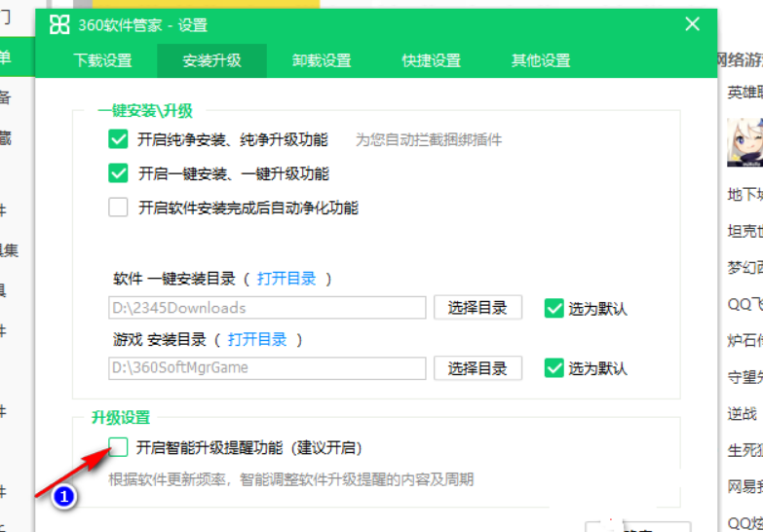The width and height of the screenshot is (763, 532).
Task: Toggle 选为默认 for game install directory
Action: coord(553,368)
